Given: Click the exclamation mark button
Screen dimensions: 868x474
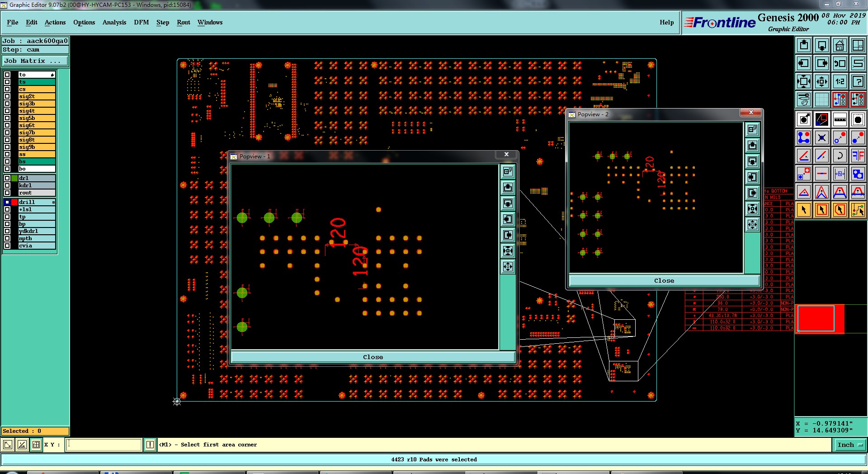Looking at the screenshot, I should coord(150,445).
